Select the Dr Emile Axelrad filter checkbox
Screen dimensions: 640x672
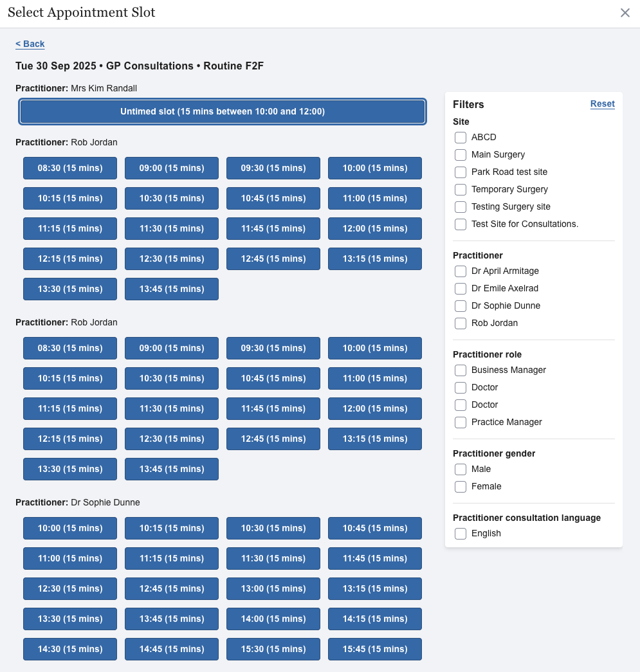[x=461, y=289]
